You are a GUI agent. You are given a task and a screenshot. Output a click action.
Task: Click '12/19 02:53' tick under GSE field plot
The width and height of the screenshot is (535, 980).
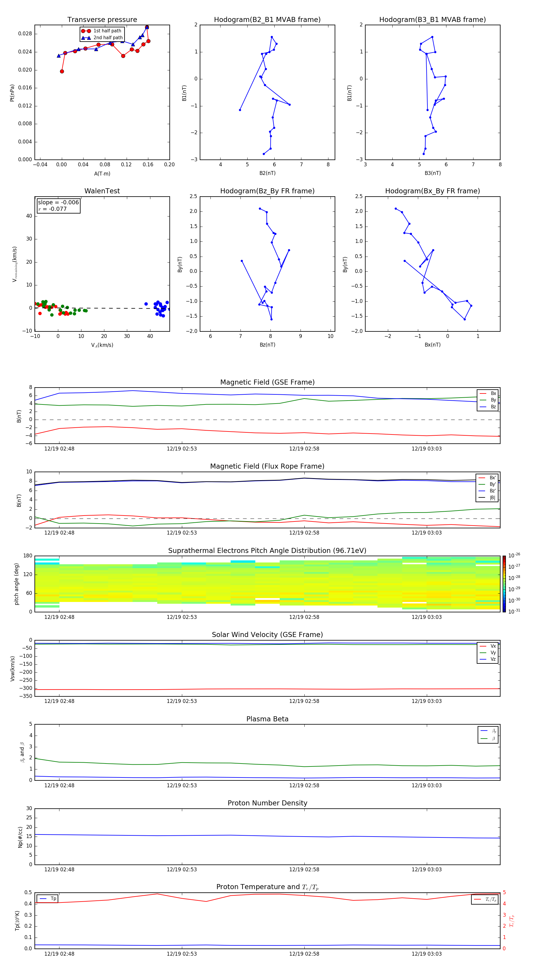(182, 449)
